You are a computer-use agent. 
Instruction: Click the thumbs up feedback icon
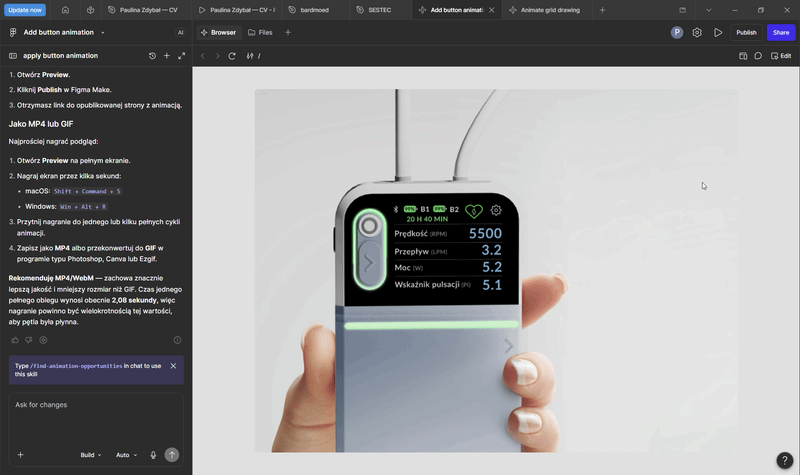(x=15, y=340)
